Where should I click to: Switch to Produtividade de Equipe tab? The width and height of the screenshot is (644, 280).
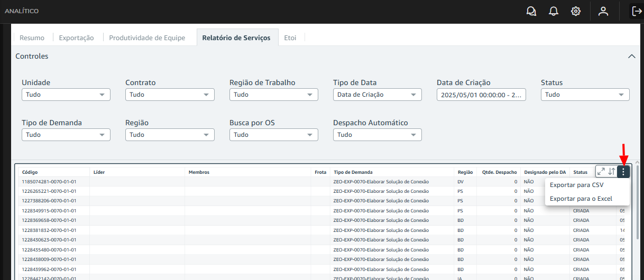coord(147,38)
